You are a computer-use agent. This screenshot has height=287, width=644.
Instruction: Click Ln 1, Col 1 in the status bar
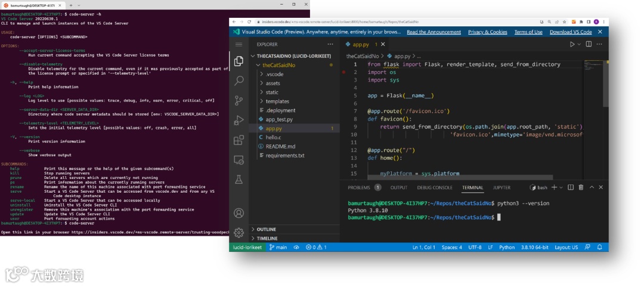click(423, 247)
